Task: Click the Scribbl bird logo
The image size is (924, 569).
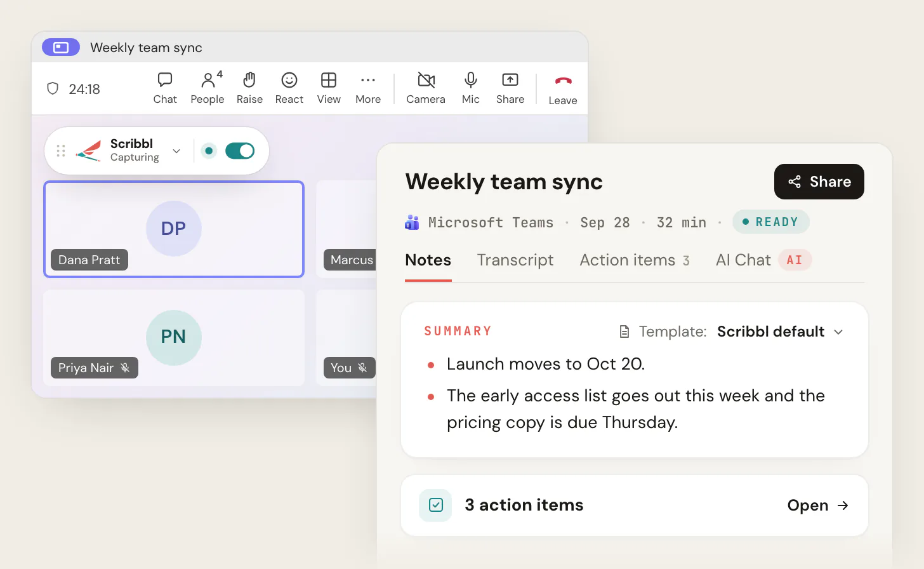Action: (89, 151)
